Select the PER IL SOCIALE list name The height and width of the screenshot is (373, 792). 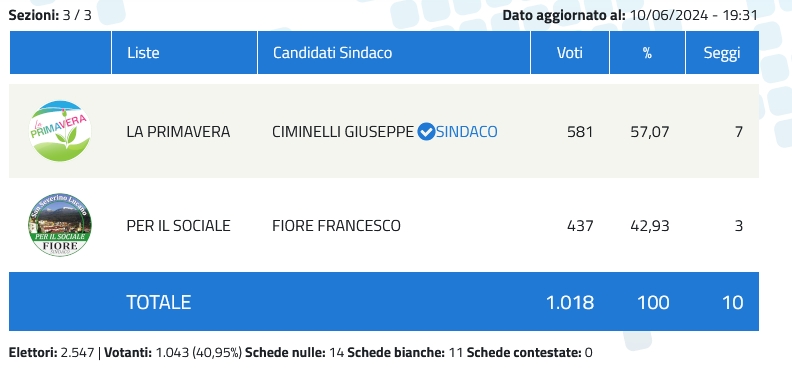178,225
